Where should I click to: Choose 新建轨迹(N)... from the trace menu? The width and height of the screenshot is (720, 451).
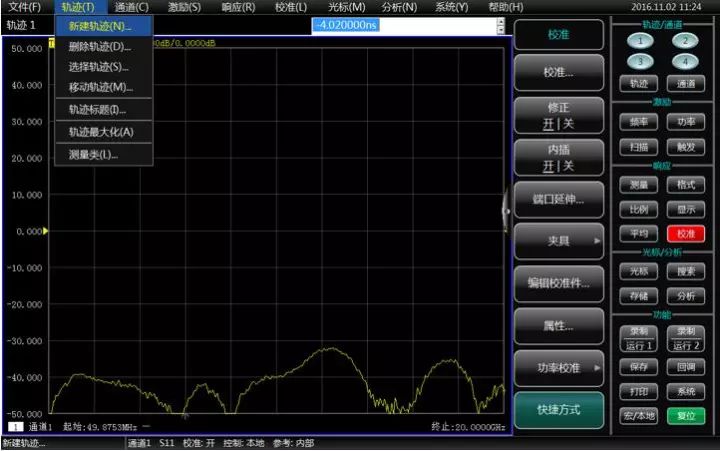(x=100, y=25)
